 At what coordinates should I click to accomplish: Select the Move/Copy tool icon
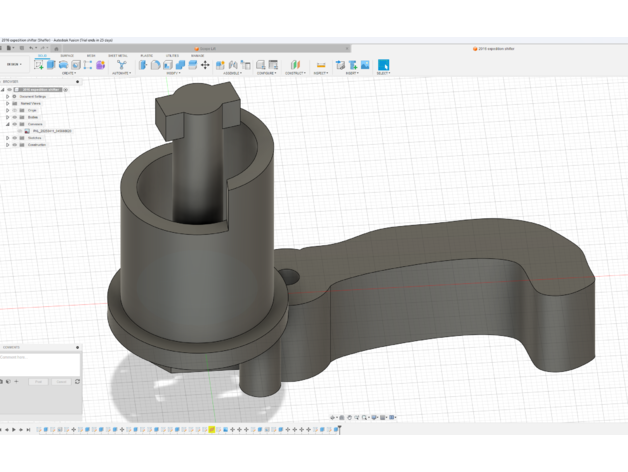pos(205,65)
